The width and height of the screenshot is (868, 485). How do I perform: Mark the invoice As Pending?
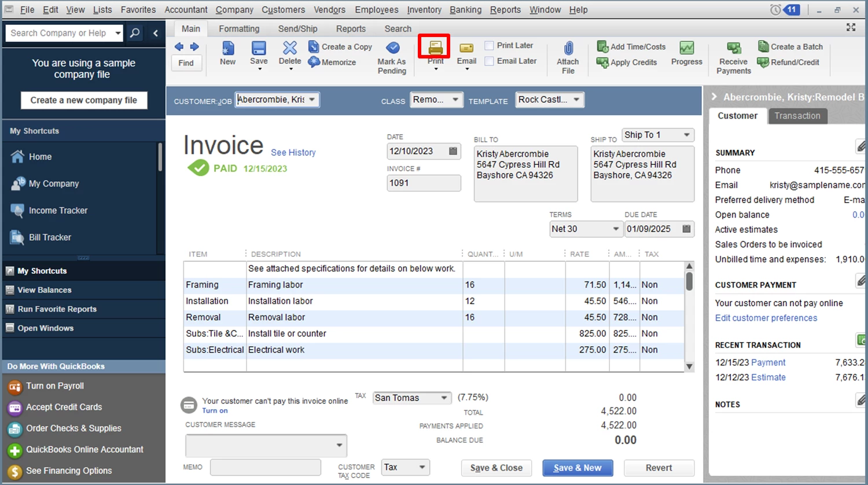click(392, 58)
